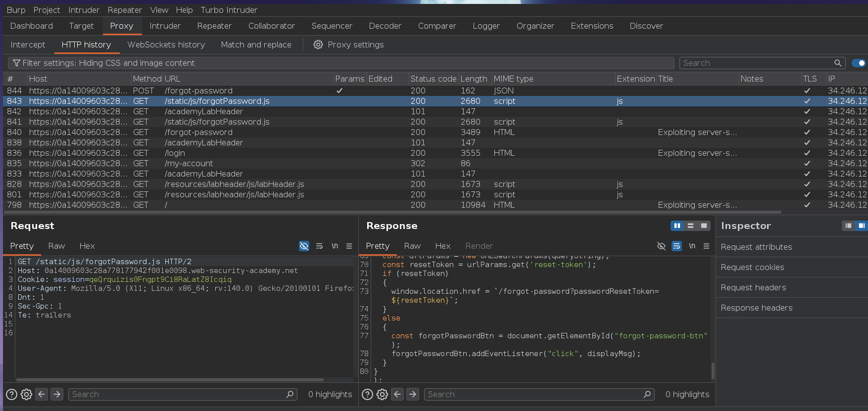Image resolution: width=868 pixels, height=411 pixels.
Task: Select tabbed request/response layout
Action: (704, 226)
